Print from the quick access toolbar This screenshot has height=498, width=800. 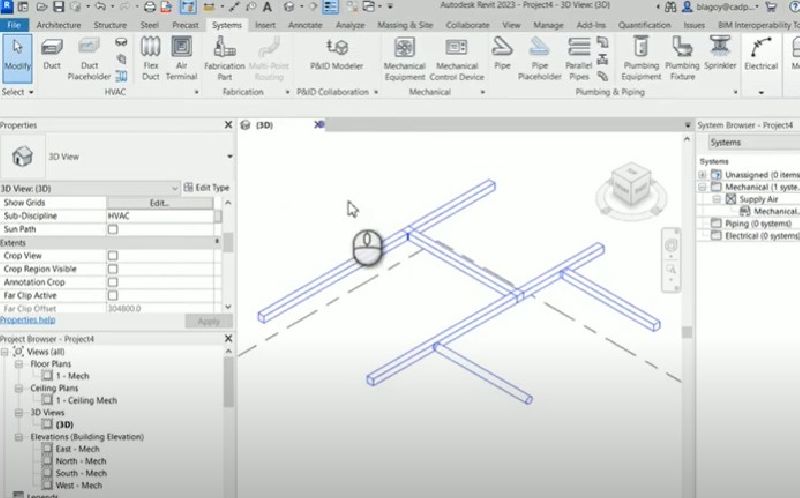click(149, 7)
